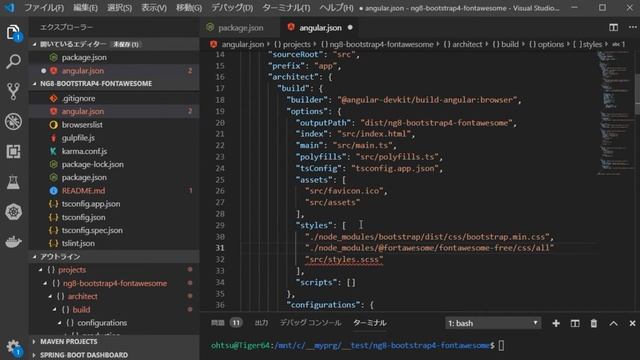Viewport: 640px width, 360px height.
Task: Open the Manage gear icon
Action: pyautogui.click(x=13, y=347)
